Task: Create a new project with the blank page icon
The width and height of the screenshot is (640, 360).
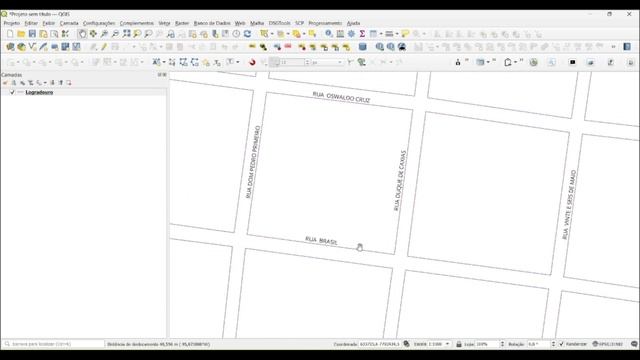Action: pyautogui.click(x=10, y=34)
